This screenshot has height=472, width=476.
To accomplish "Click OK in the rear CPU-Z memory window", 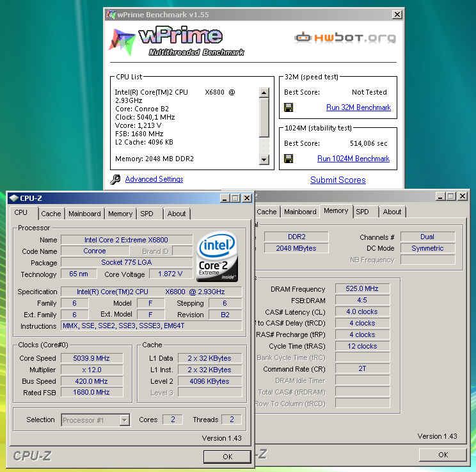I will pyautogui.click(x=443, y=455).
